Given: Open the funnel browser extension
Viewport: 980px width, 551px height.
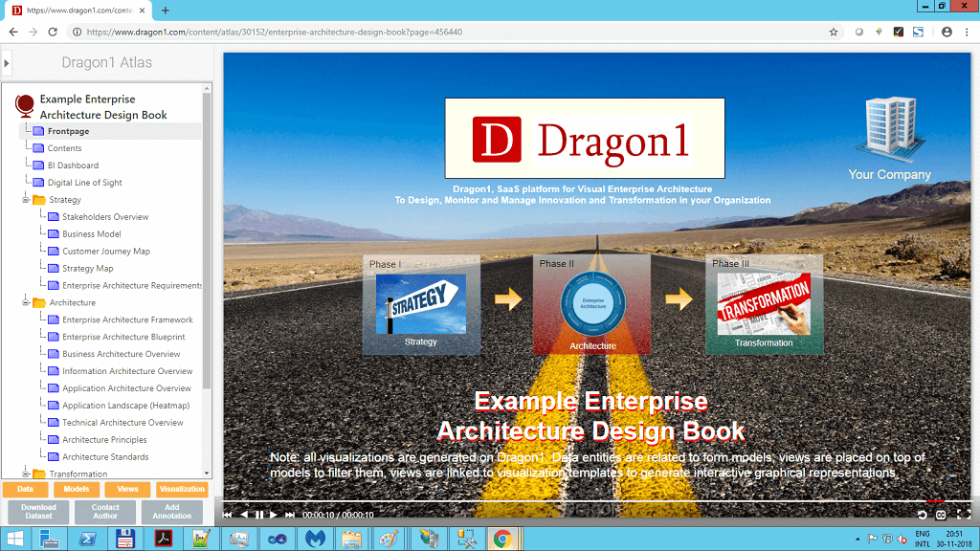Looking at the screenshot, I should coord(879,32).
